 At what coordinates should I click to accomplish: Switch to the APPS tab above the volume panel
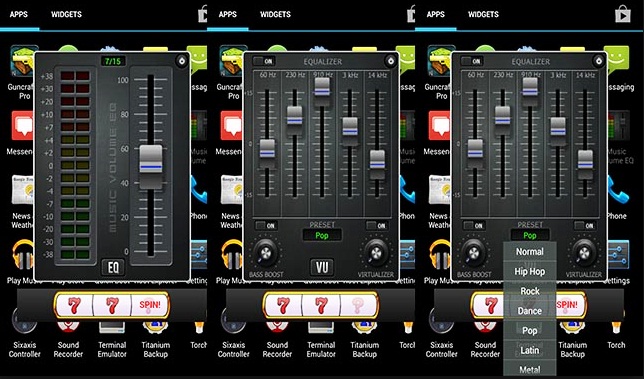coord(19,14)
